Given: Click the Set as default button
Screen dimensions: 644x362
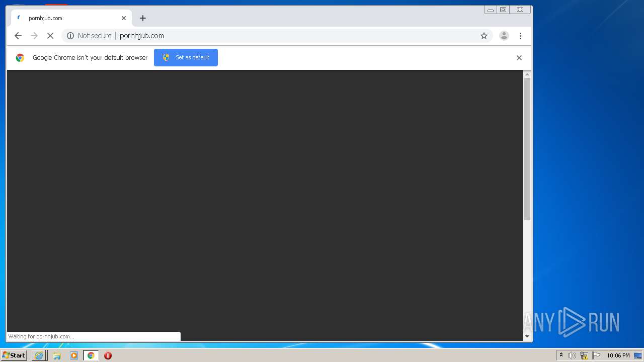Looking at the screenshot, I should click(186, 57).
